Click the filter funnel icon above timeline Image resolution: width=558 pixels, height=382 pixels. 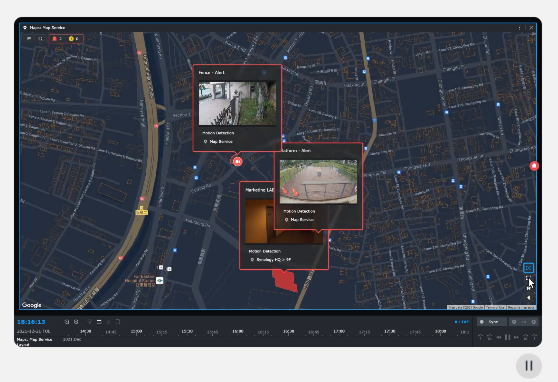pyautogui.click(x=89, y=322)
